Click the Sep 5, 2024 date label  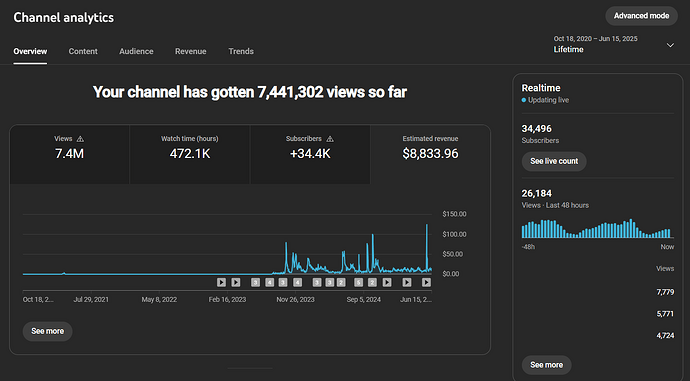pyautogui.click(x=363, y=300)
